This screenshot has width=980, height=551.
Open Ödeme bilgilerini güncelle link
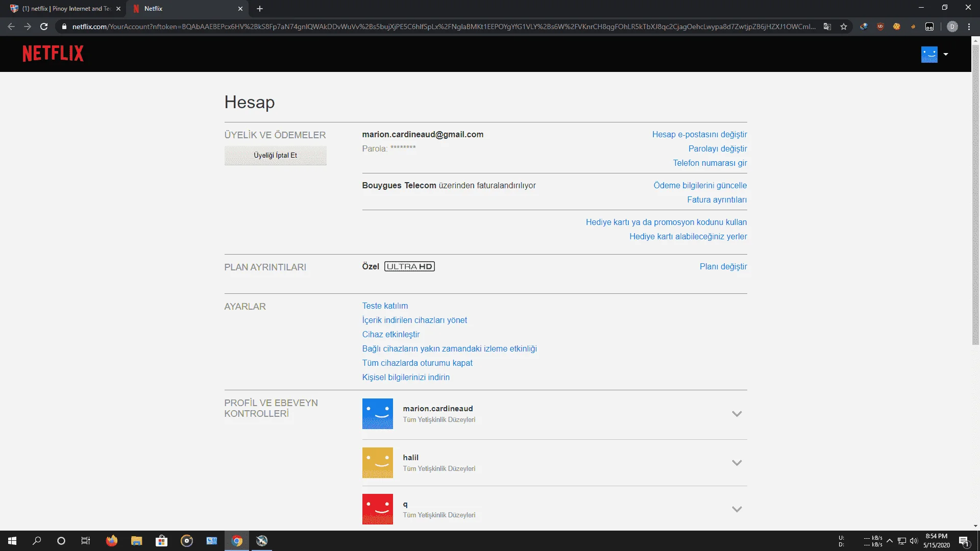[x=700, y=186]
